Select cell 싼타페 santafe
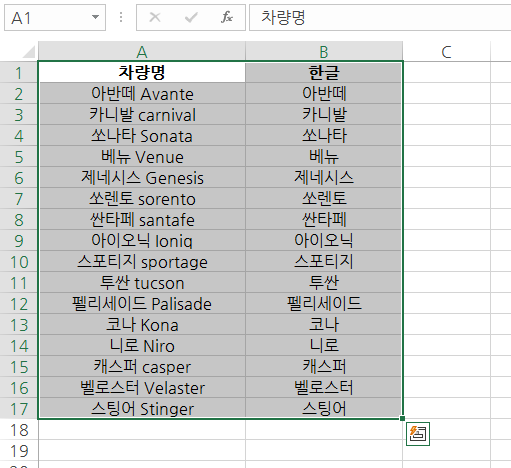This screenshot has width=511, height=468. click(x=142, y=219)
